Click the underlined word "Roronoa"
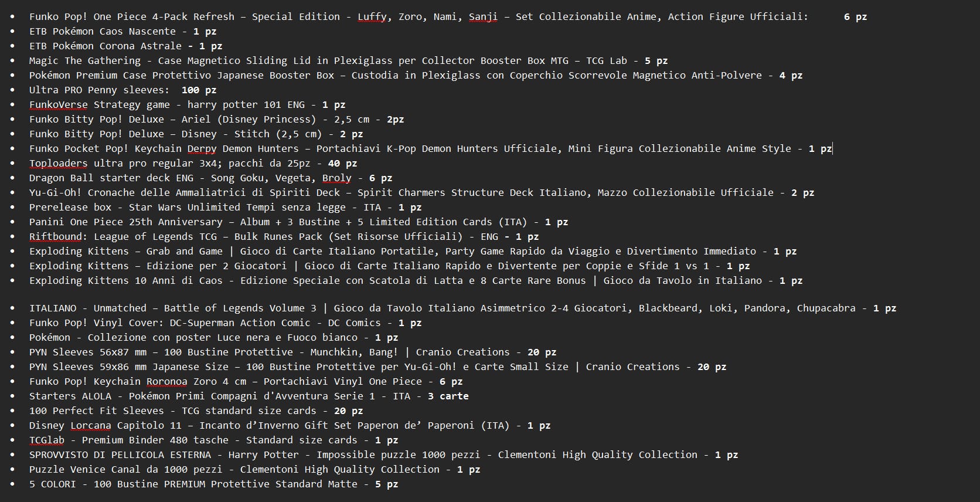Viewport: 980px width, 502px height. tap(167, 382)
